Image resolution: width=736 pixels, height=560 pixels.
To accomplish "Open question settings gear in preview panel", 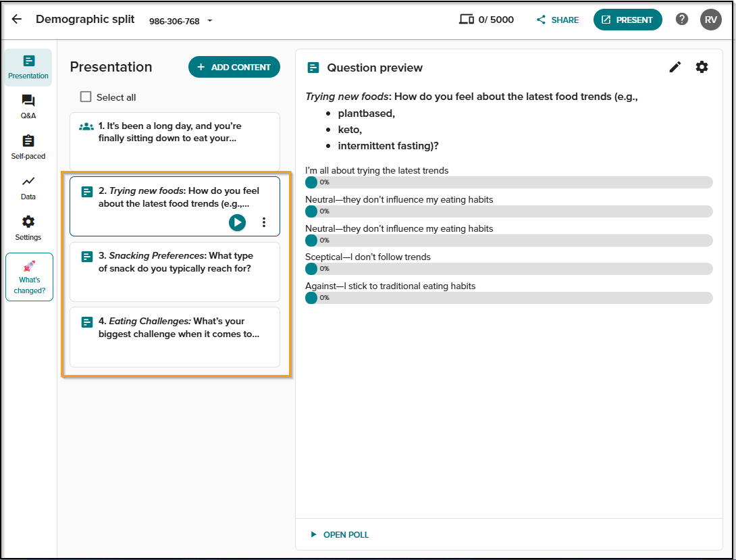I will tap(702, 67).
